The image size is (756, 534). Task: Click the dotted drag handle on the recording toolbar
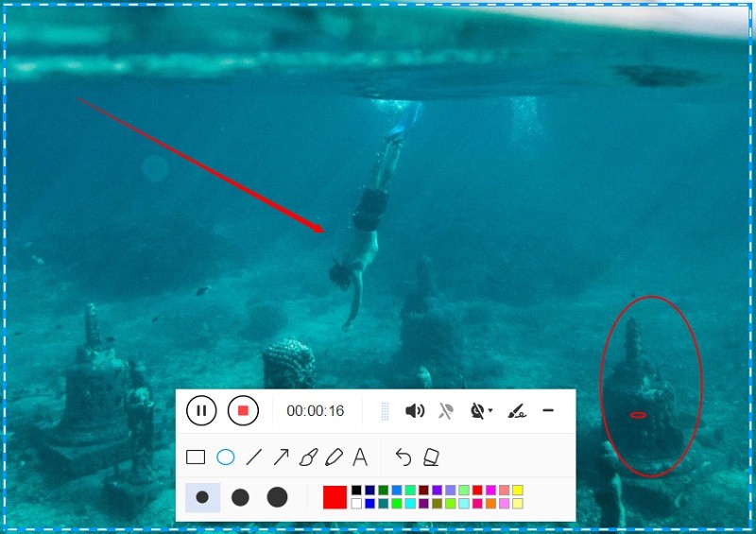pos(385,411)
